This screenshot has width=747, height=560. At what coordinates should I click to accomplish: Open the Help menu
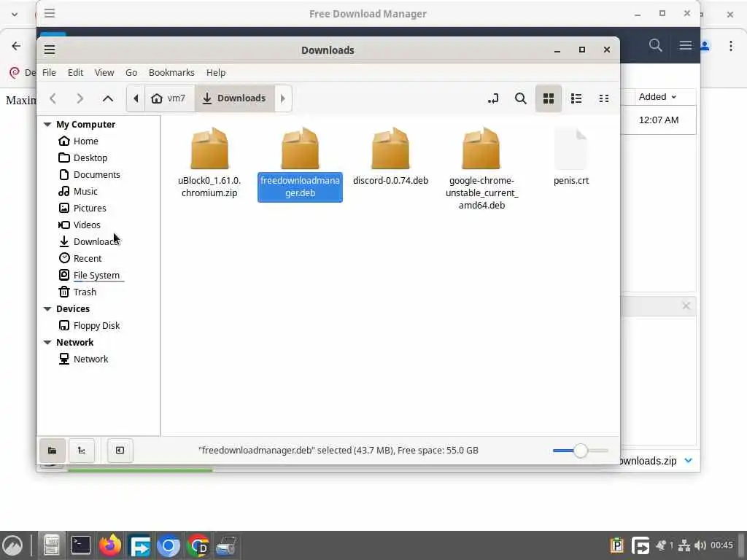(x=216, y=72)
